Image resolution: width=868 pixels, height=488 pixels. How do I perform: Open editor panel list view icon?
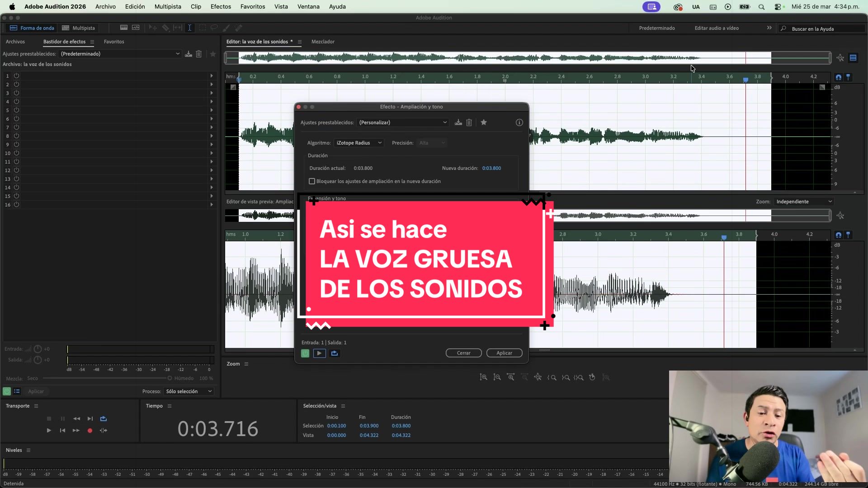(x=853, y=58)
